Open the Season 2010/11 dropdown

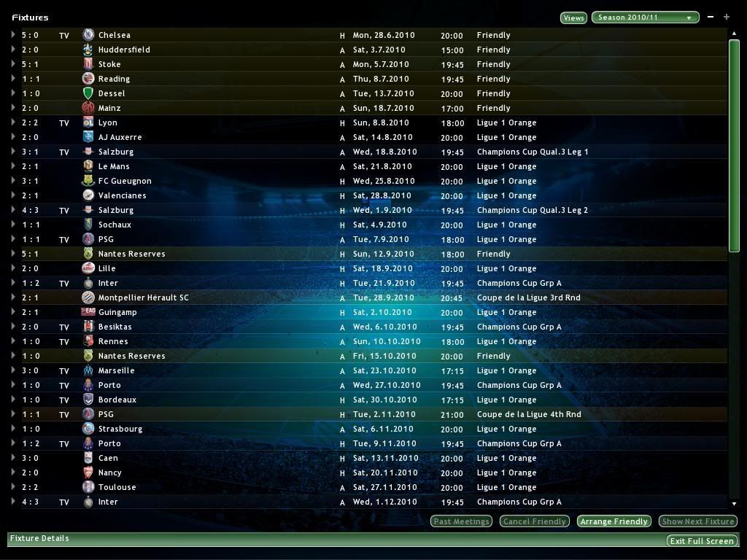pyautogui.click(x=645, y=17)
